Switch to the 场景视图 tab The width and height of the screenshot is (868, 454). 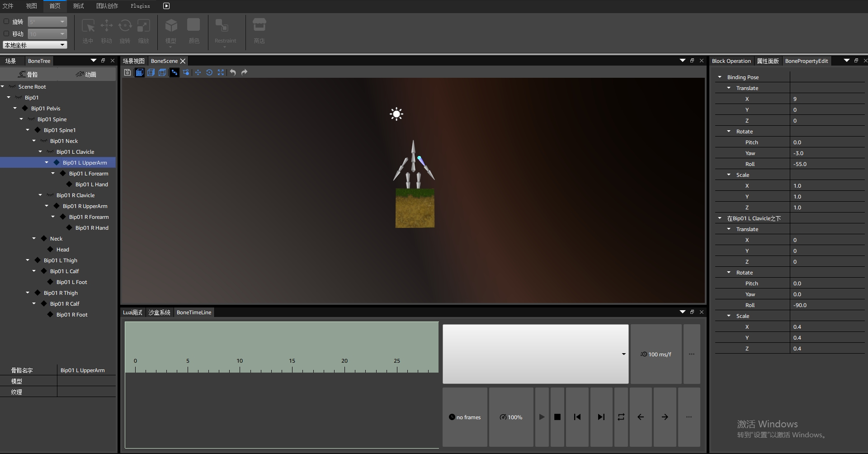(134, 61)
